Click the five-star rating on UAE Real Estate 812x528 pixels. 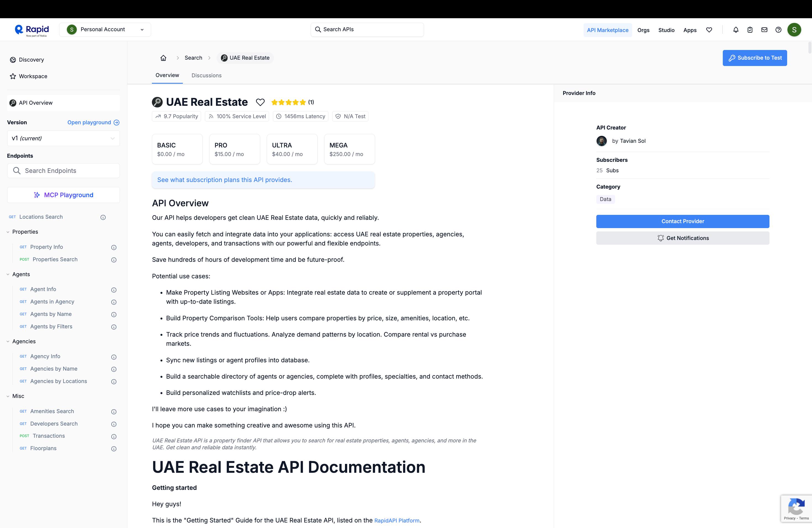point(288,102)
